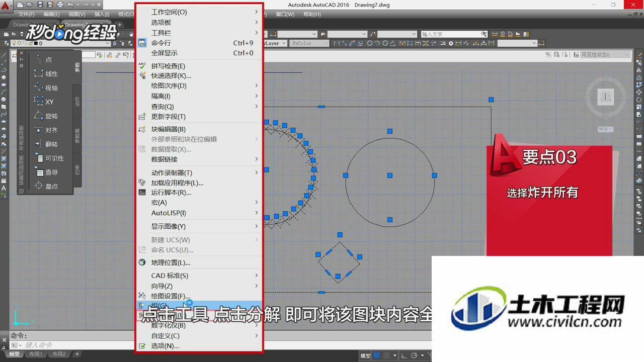Click the Redo arrow in quick access toolbar
This screenshot has height=362, width=644.
(x=86, y=5)
